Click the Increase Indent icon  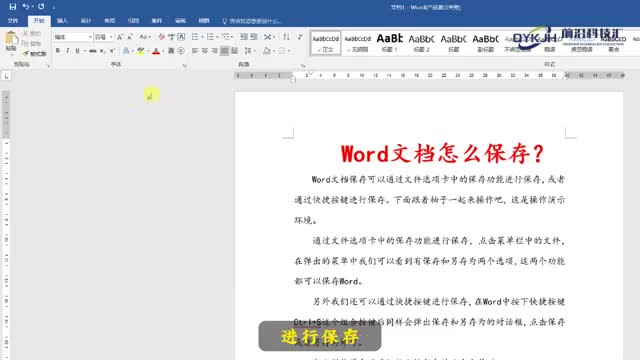coord(253,37)
